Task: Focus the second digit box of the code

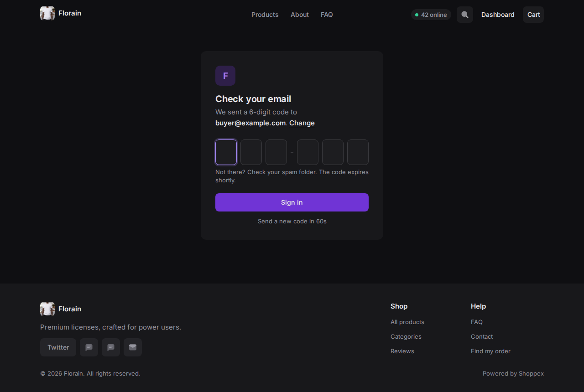Action: 251,152
